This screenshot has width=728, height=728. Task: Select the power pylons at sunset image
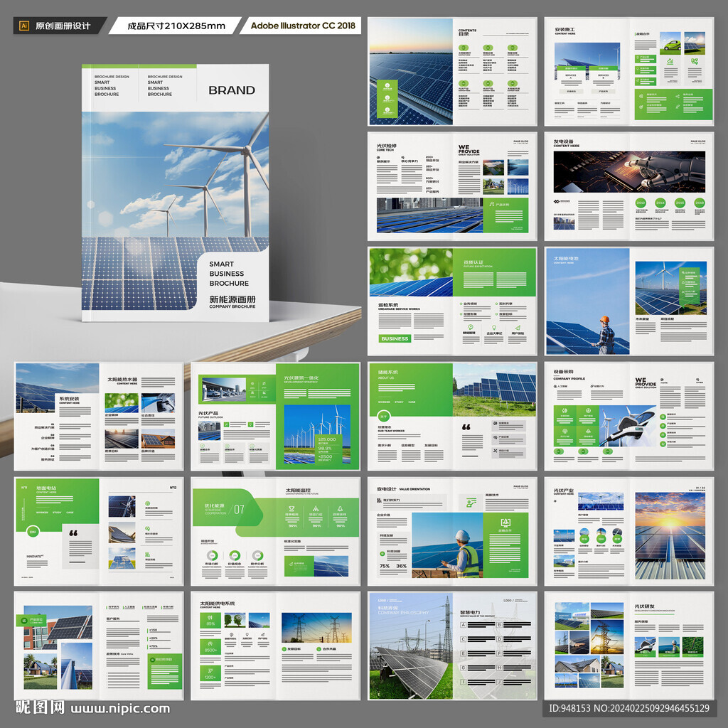point(316,627)
